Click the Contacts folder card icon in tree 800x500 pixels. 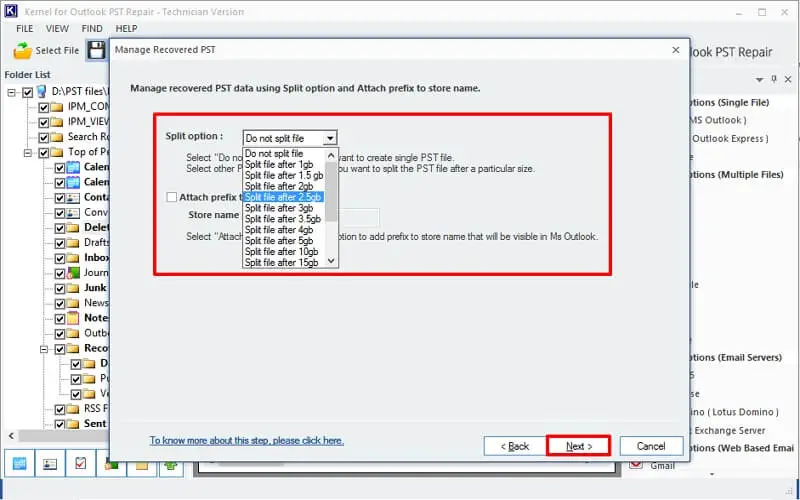[73, 197]
